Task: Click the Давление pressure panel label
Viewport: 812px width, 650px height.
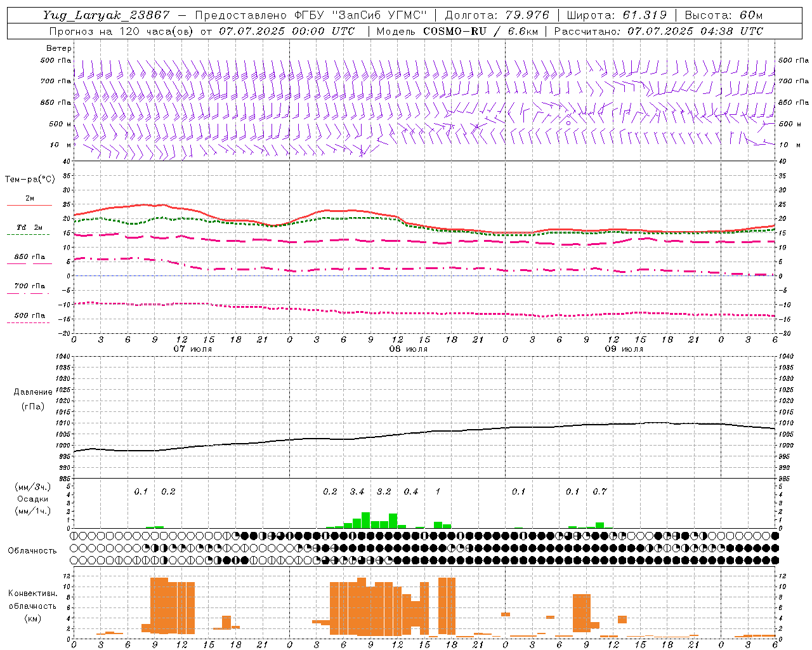Action: coord(33,392)
